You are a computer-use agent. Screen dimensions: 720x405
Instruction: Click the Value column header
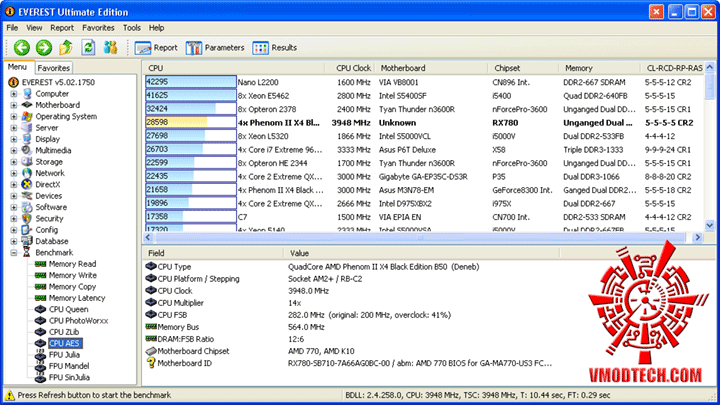tap(422, 253)
